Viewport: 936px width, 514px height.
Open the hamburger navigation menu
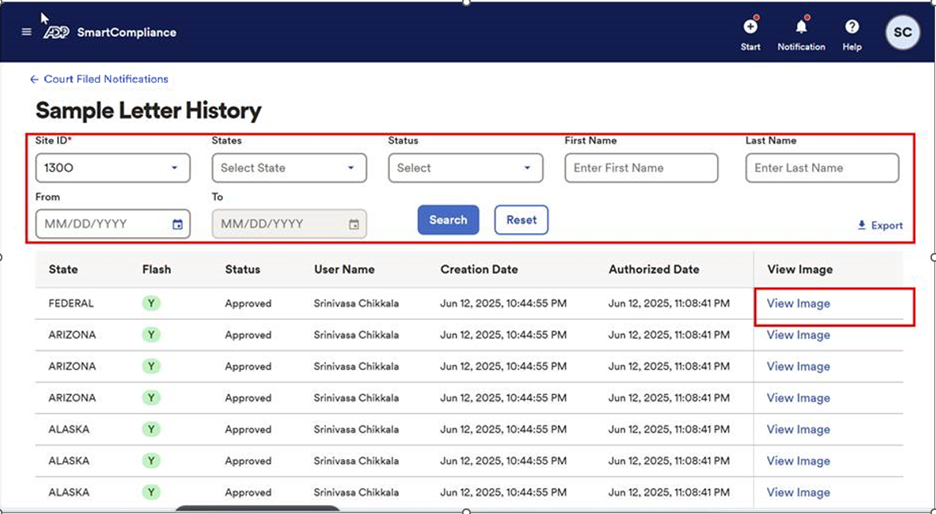click(27, 32)
